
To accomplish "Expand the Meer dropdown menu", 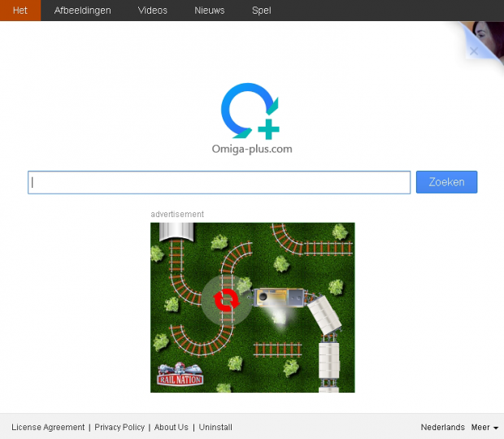I will 484,427.
